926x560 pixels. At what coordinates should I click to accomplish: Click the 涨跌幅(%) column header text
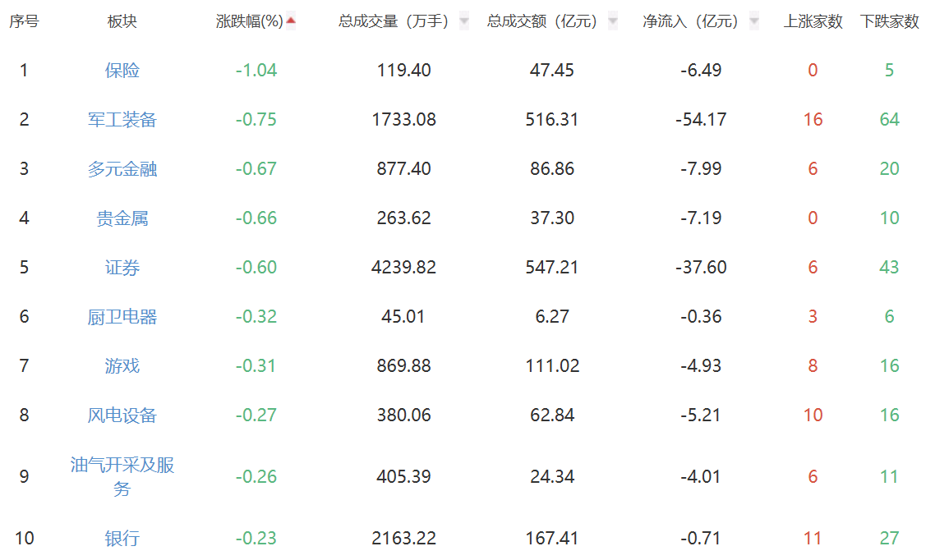[249, 22]
